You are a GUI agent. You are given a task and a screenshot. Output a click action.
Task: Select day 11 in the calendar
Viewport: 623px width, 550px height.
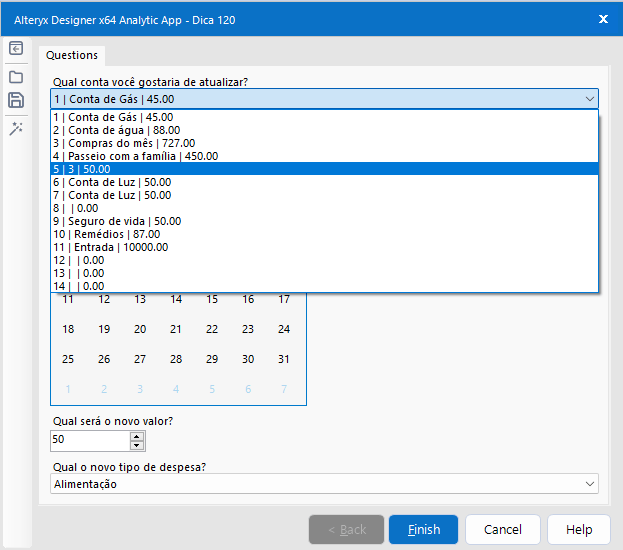68,299
